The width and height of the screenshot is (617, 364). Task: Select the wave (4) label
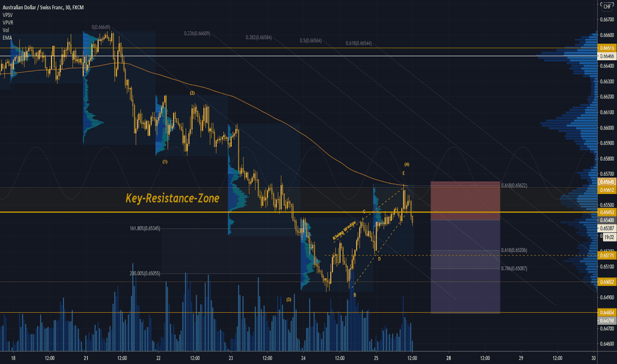(x=406, y=165)
